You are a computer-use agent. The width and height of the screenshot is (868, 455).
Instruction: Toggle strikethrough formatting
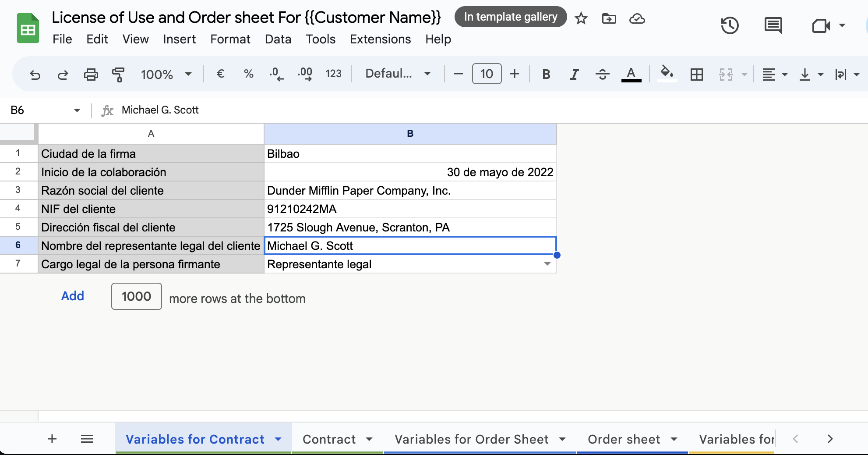click(602, 75)
